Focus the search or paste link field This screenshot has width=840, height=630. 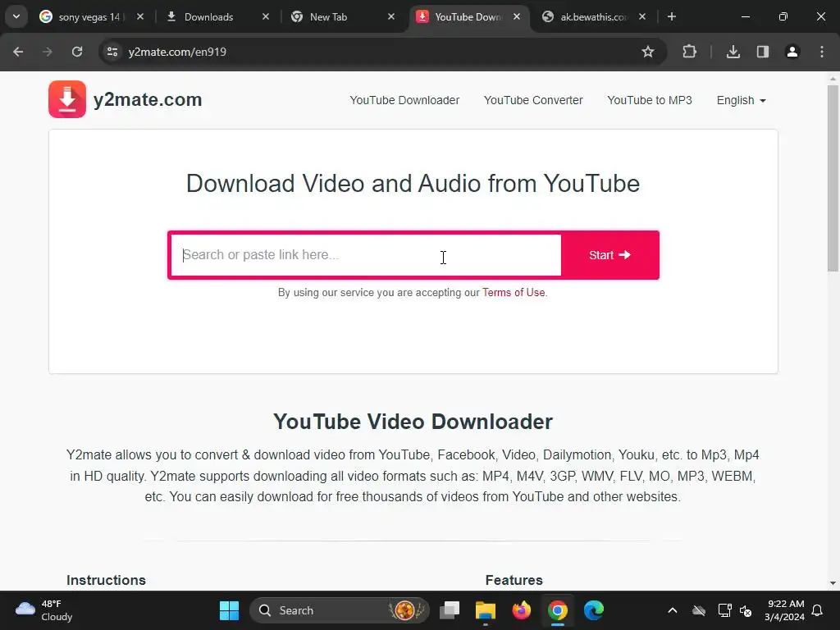click(366, 255)
